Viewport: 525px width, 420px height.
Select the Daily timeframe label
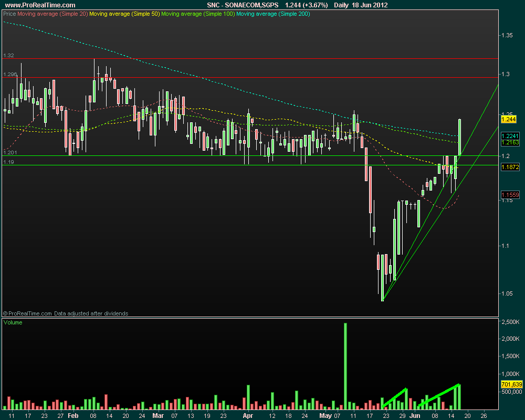click(x=341, y=5)
